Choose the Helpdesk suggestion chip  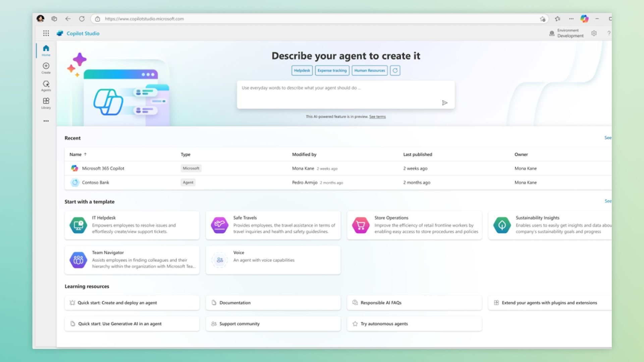[x=302, y=70]
